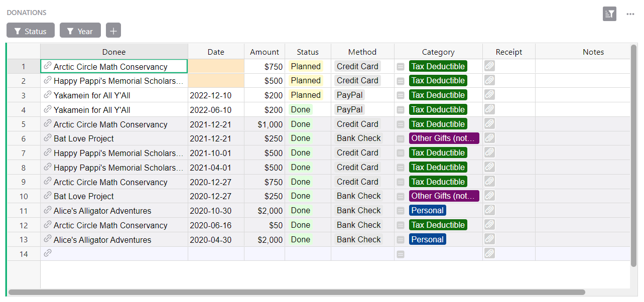Open the Year filter dropdown
644x302 pixels.
(x=80, y=30)
